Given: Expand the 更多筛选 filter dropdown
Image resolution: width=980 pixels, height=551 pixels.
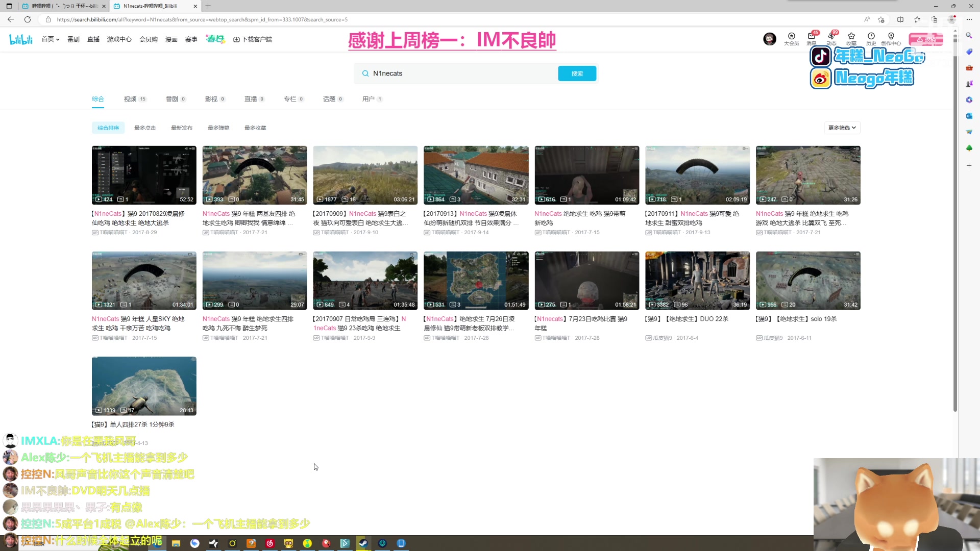Looking at the screenshot, I should [842, 128].
